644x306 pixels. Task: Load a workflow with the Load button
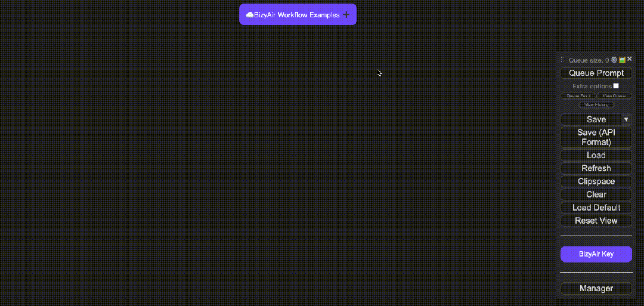tap(596, 155)
